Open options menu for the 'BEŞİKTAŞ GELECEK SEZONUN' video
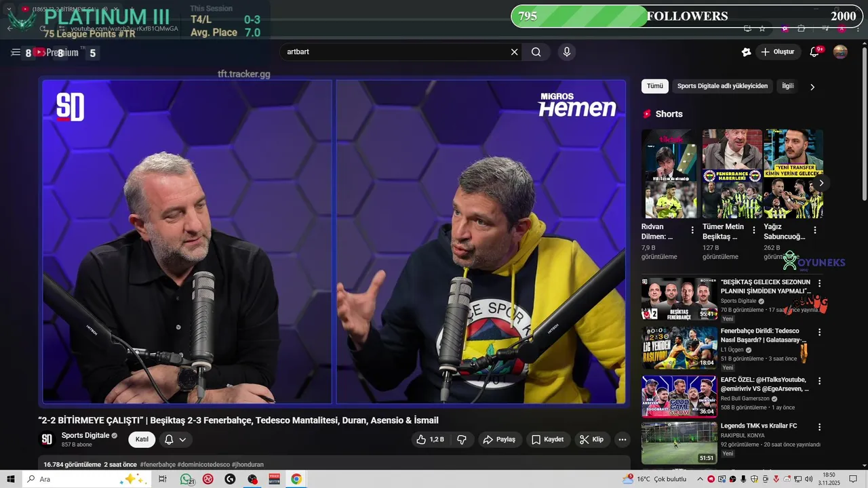 tap(819, 284)
